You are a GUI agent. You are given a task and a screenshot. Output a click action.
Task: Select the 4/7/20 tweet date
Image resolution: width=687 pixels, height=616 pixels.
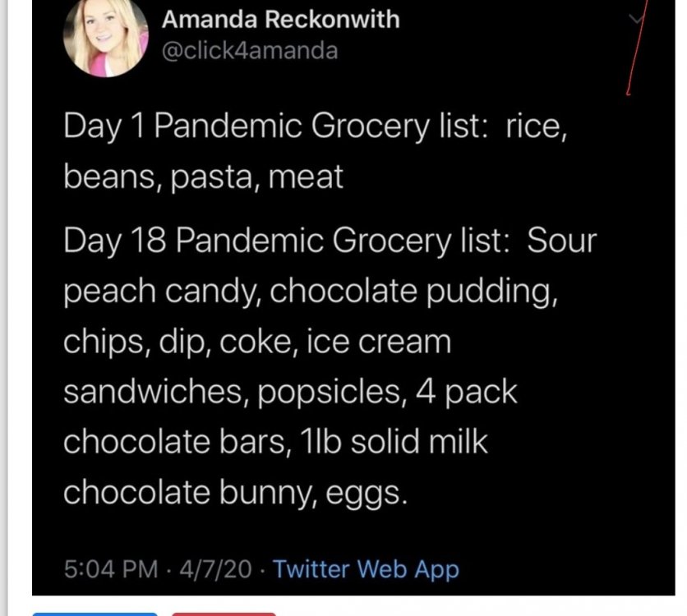click(215, 569)
